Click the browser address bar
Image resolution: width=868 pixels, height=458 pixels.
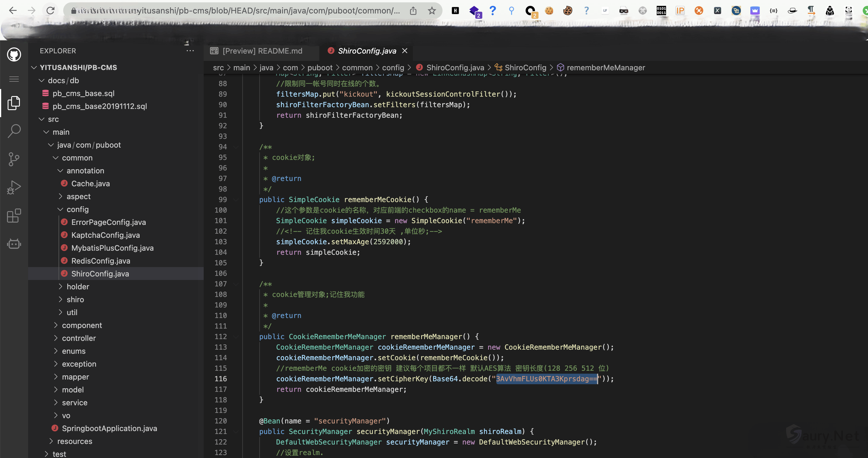point(236,11)
